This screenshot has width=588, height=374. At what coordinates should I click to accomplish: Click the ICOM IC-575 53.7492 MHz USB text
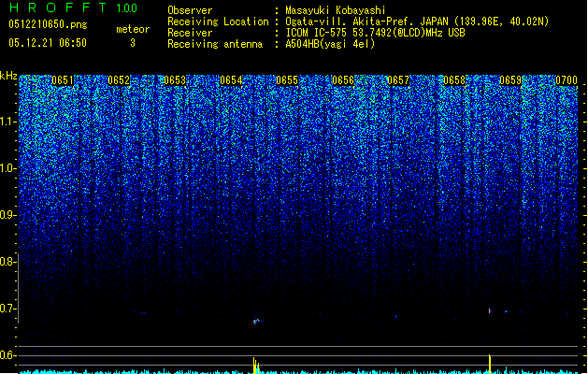pyautogui.click(x=376, y=33)
